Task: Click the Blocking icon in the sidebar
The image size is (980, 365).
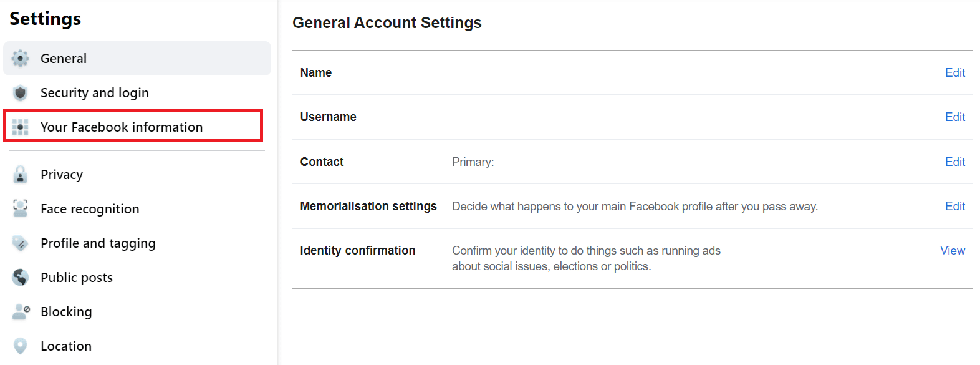Action: click(20, 311)
